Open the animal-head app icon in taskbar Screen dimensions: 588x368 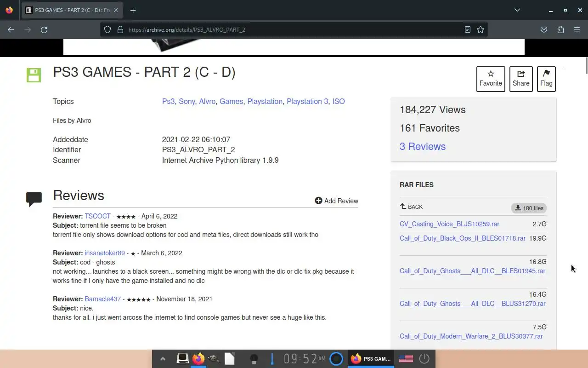213,358
